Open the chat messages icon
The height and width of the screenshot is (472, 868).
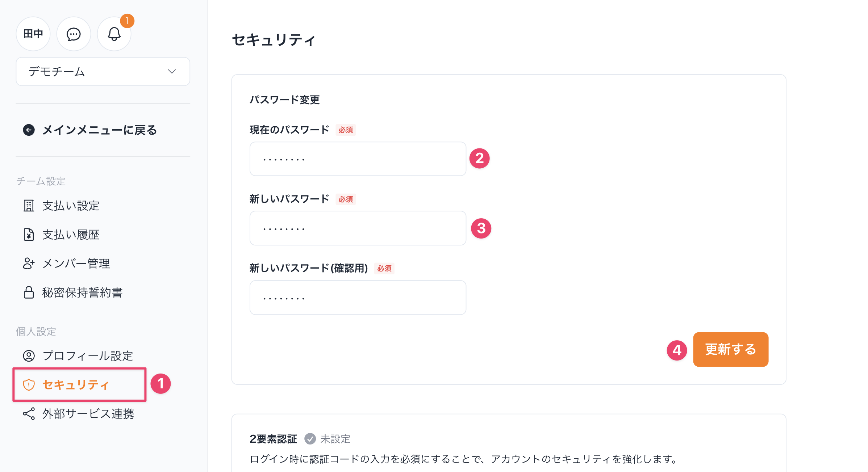74,34
